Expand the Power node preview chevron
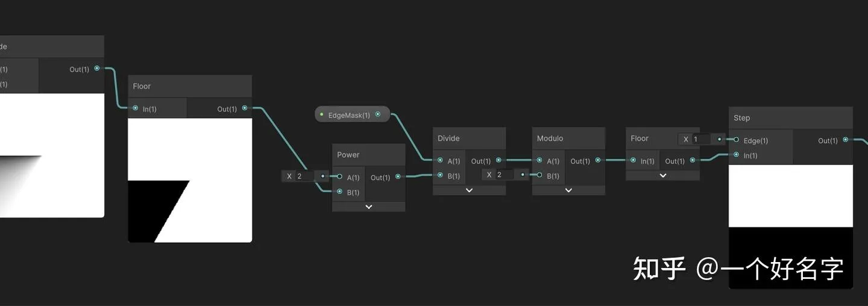868x306 pixels. [x=369, y=207]
